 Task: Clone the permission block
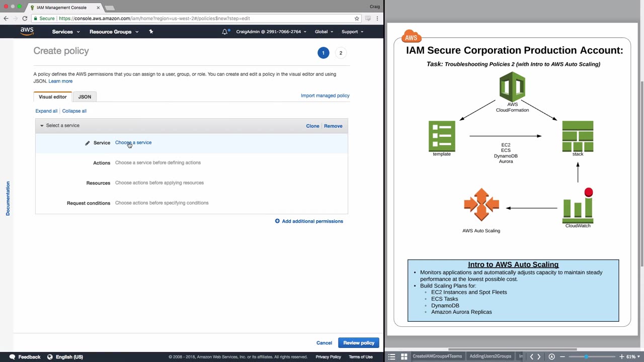pyautogui.click(x=312, y=126)
